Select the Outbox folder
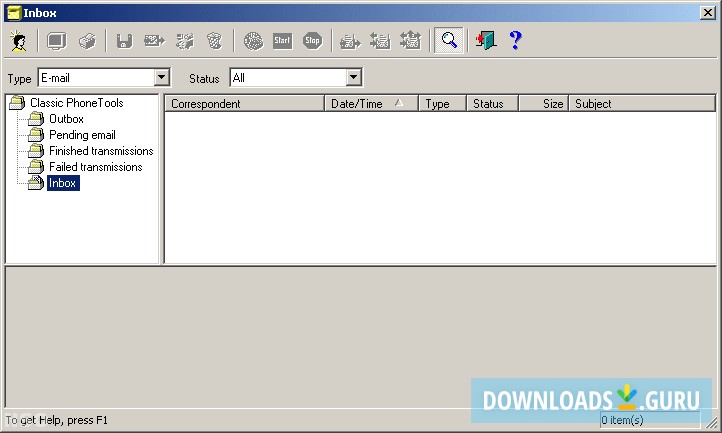722x433 pixels. 66,119
